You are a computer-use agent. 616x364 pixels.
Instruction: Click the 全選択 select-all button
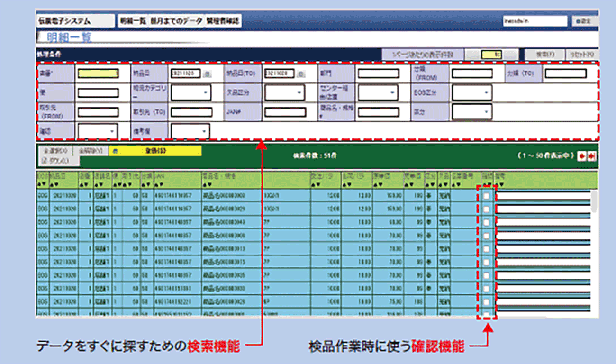point(56,151)
